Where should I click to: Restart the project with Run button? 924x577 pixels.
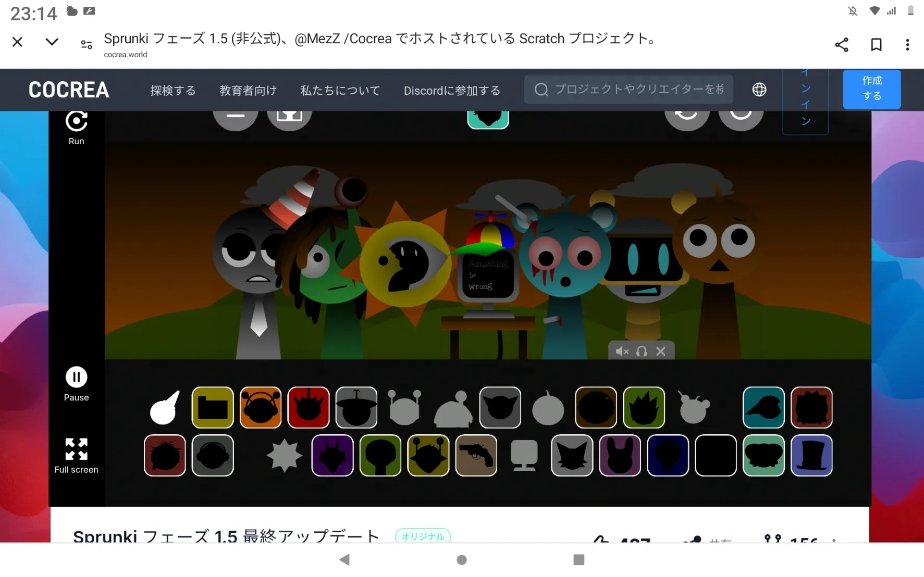(76, 128)
